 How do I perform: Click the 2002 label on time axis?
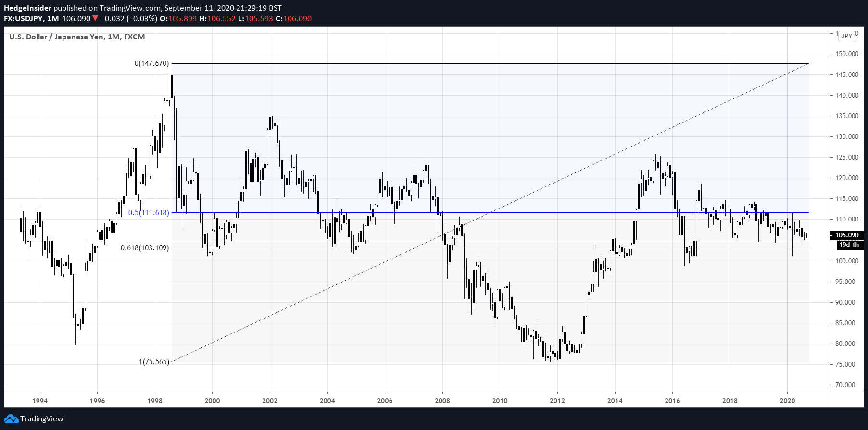(270, 401)
